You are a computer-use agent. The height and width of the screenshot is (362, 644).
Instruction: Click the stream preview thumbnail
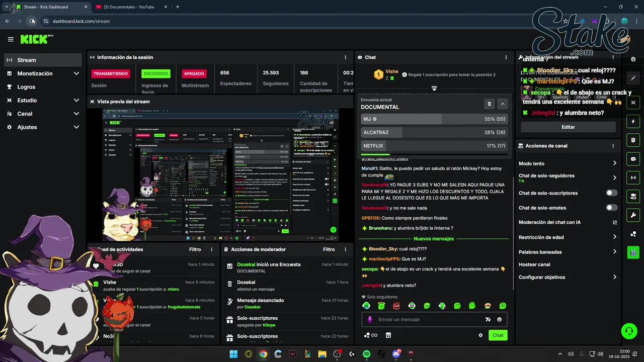point(220,174)
